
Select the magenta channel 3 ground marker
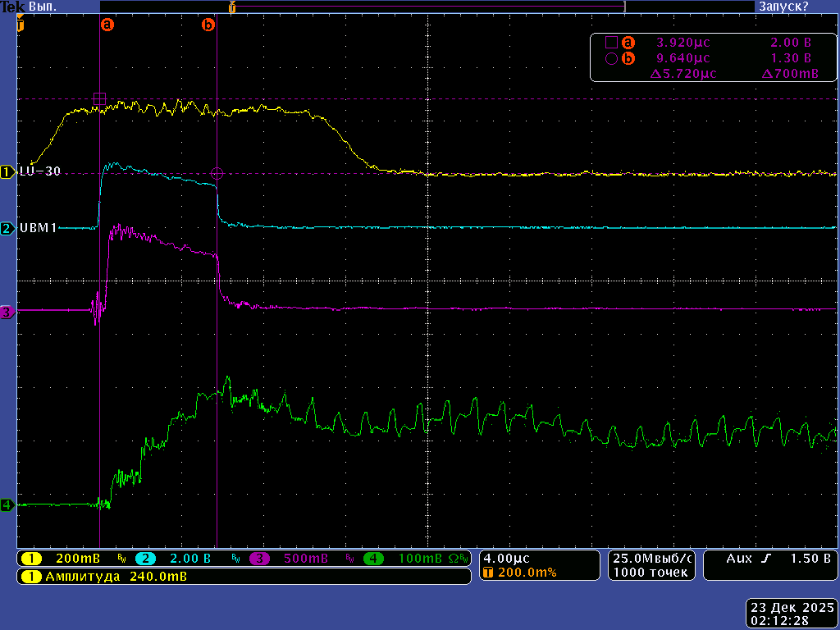(7, 312)
